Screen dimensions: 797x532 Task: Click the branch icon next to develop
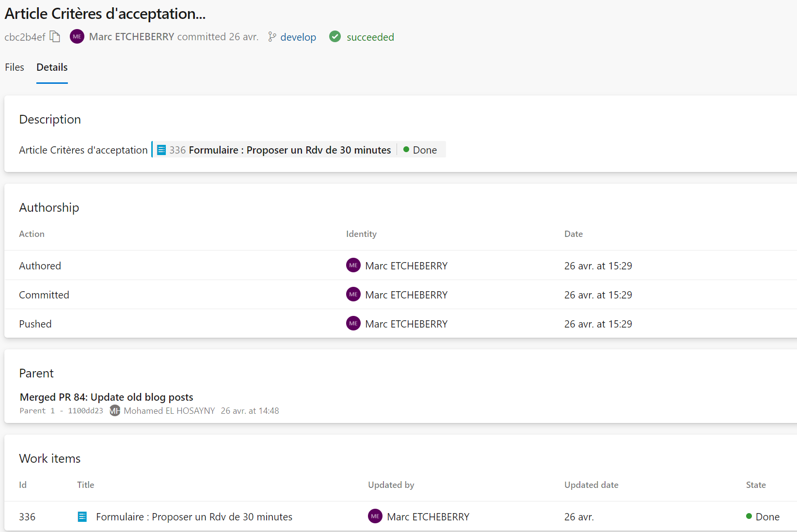point(272,37)
